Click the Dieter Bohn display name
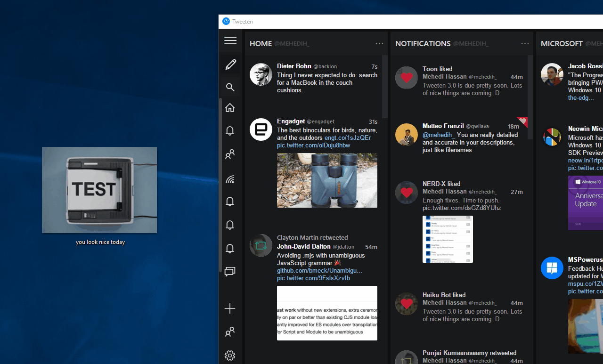Screen dimensions: 603x364 (x=294, y=66)
